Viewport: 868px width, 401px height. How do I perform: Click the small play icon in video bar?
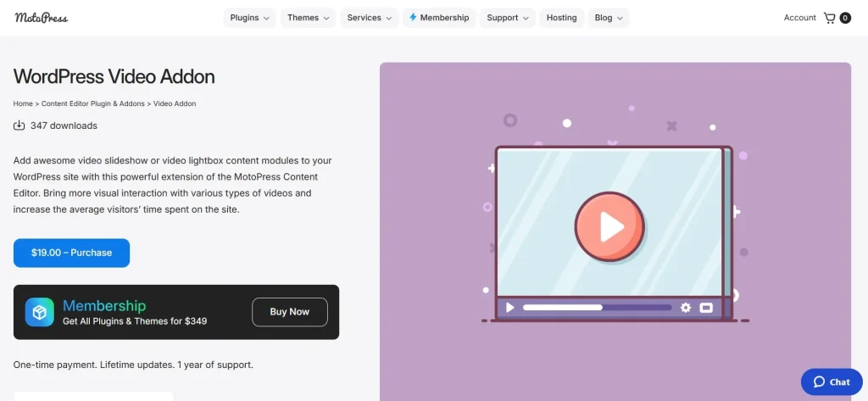tap(509, 308)
